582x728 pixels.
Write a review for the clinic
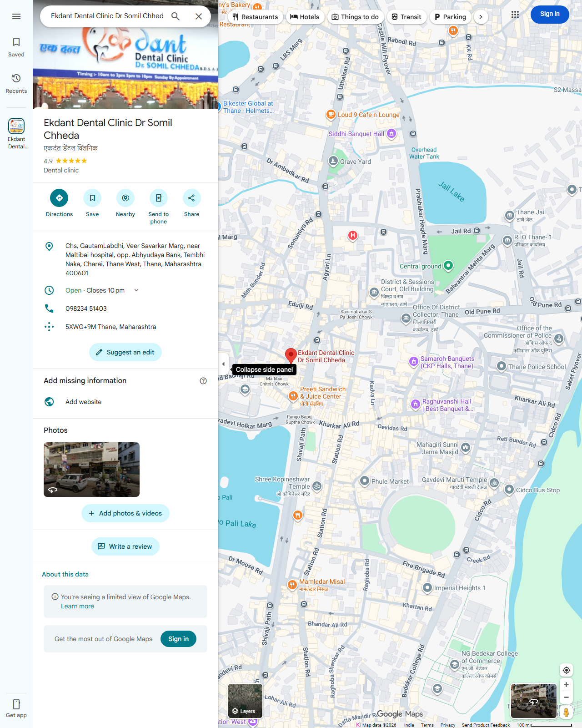125,546
